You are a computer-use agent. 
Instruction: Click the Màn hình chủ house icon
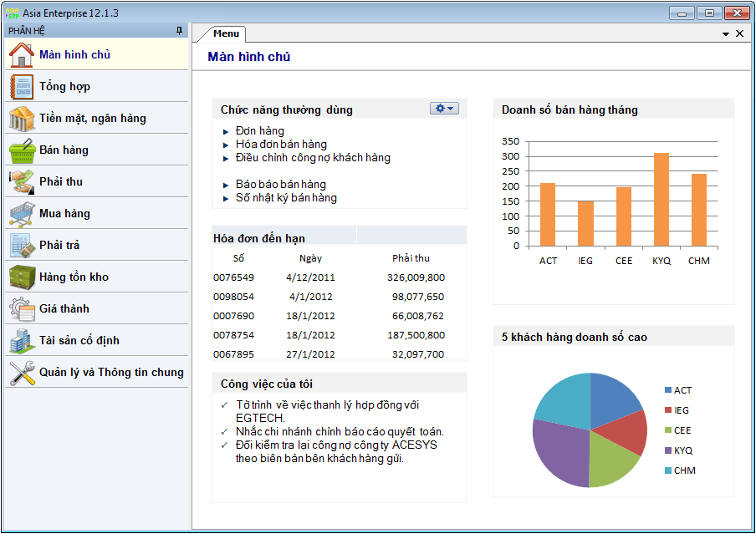coord(22,55)
